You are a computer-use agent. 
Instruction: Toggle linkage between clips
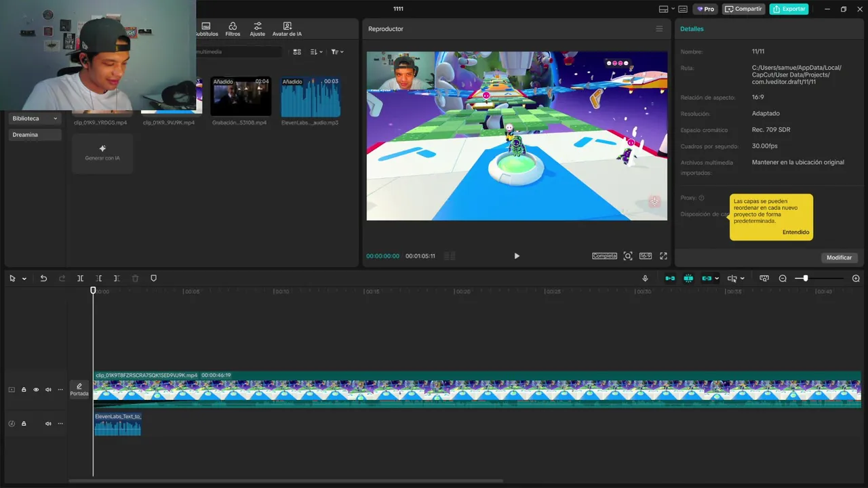point(707,279)
